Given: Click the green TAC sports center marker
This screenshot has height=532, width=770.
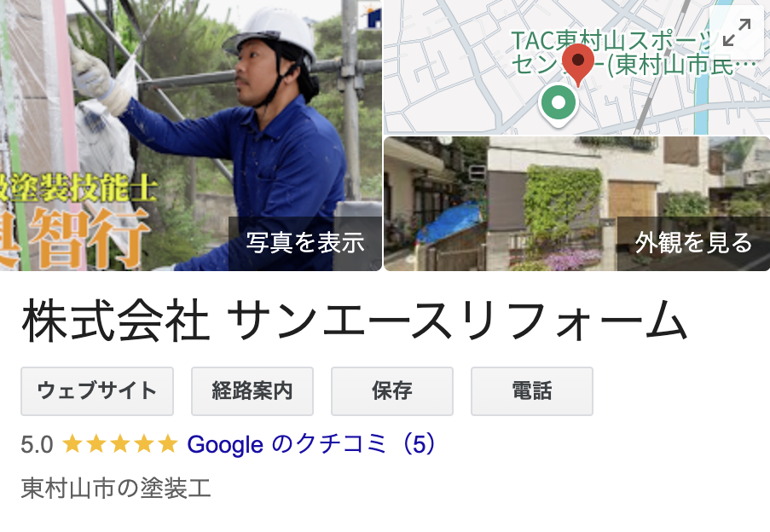Looking at the screenshot, I should 559,105.
